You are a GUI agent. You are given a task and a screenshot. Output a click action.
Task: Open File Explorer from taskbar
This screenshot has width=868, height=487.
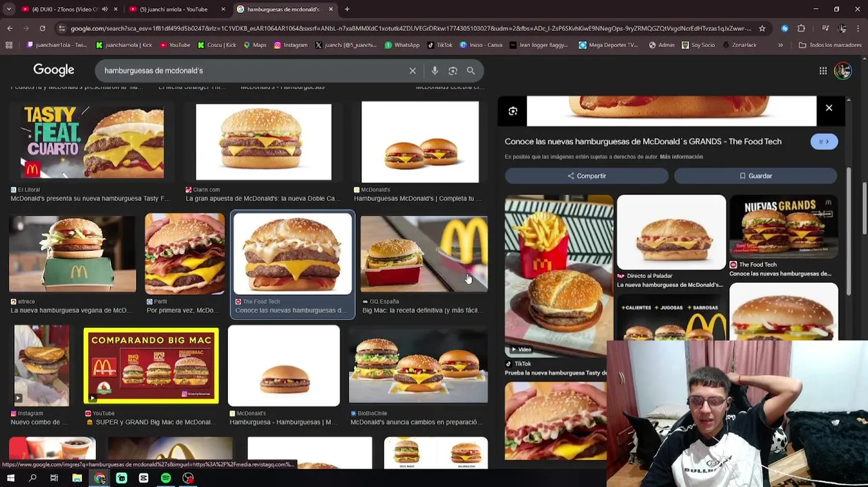tap(77, 478)
